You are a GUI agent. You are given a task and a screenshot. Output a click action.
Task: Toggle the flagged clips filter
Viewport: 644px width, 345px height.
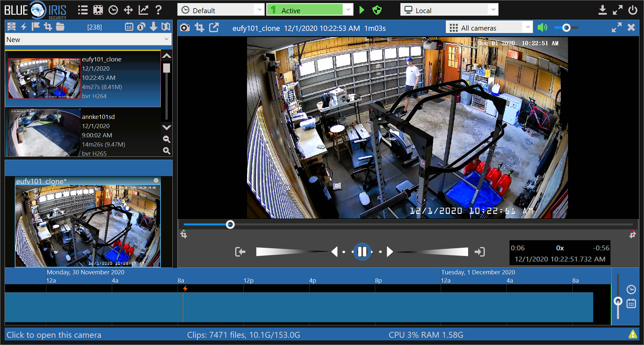[36, 27]
